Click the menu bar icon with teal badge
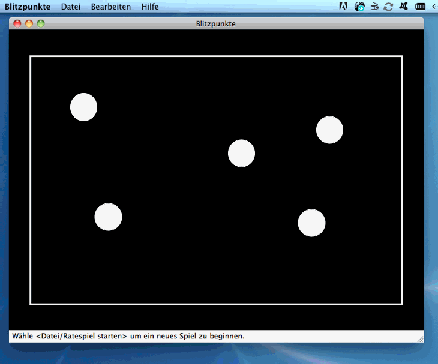 [360, 6]
